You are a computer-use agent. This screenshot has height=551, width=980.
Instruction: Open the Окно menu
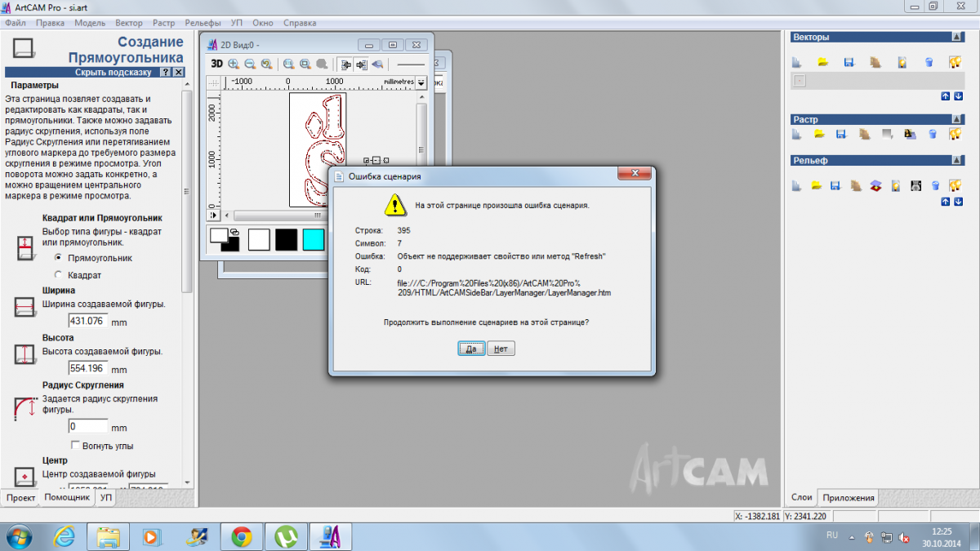pyautogui.click(x=263, y=23)
